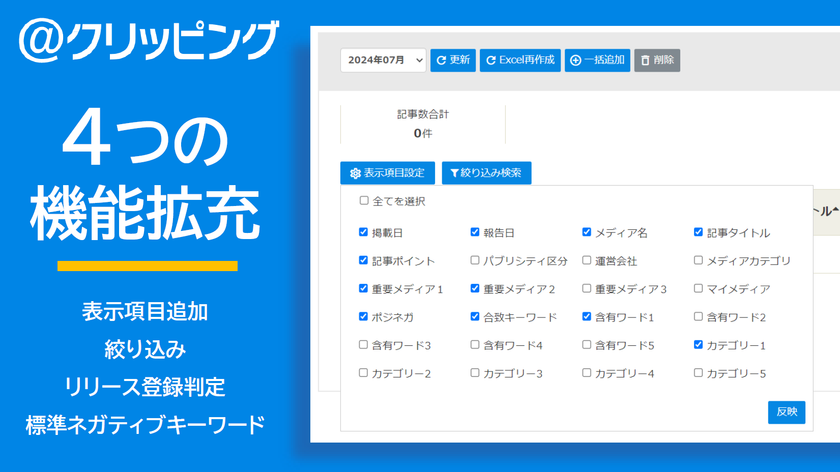
Task: Check the 運営会社 checkbox
Action: pos(587,260)
